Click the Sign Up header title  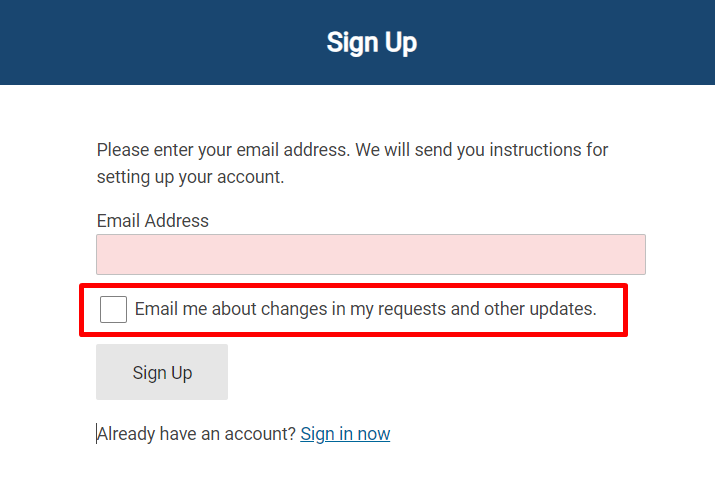coord(371,43)
